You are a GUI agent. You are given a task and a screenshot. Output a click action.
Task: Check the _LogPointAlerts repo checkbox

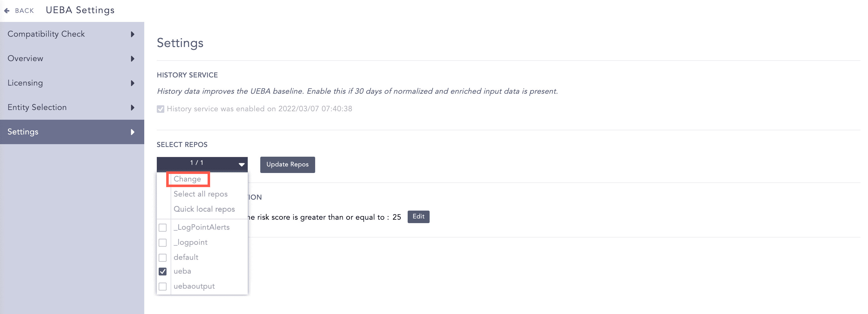pyautogui.click(x=163, y=228)
